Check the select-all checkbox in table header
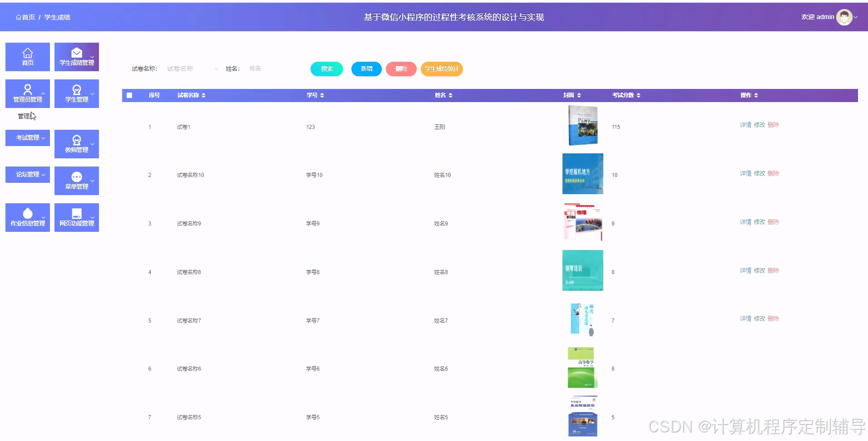Screen dimensions: 868x441 click(129, 95)
